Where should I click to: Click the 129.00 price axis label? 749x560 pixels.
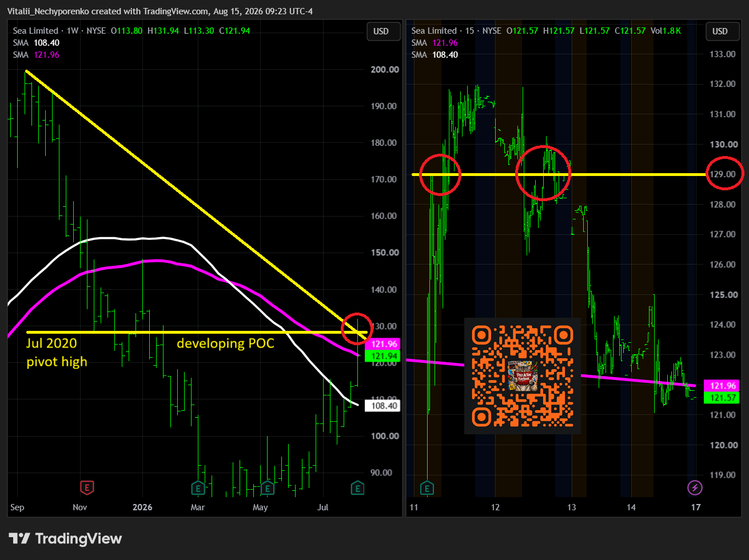tap(723, 174)
